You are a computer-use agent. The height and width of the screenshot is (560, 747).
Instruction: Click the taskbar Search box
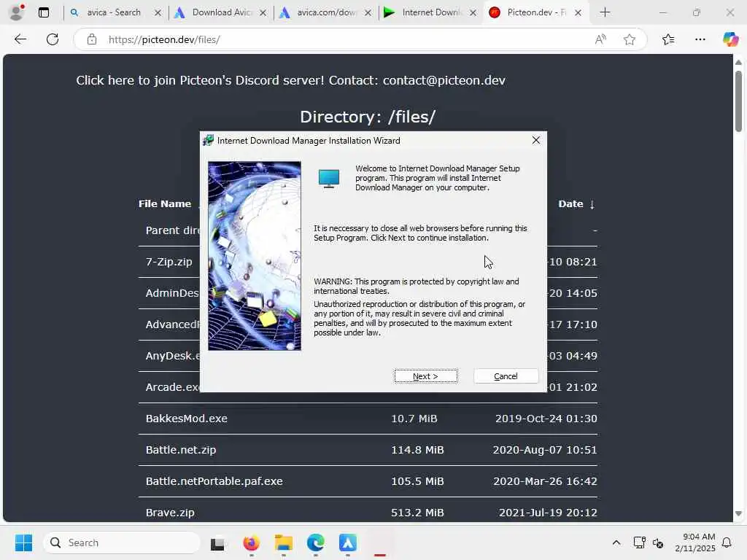tap(122, 542)
